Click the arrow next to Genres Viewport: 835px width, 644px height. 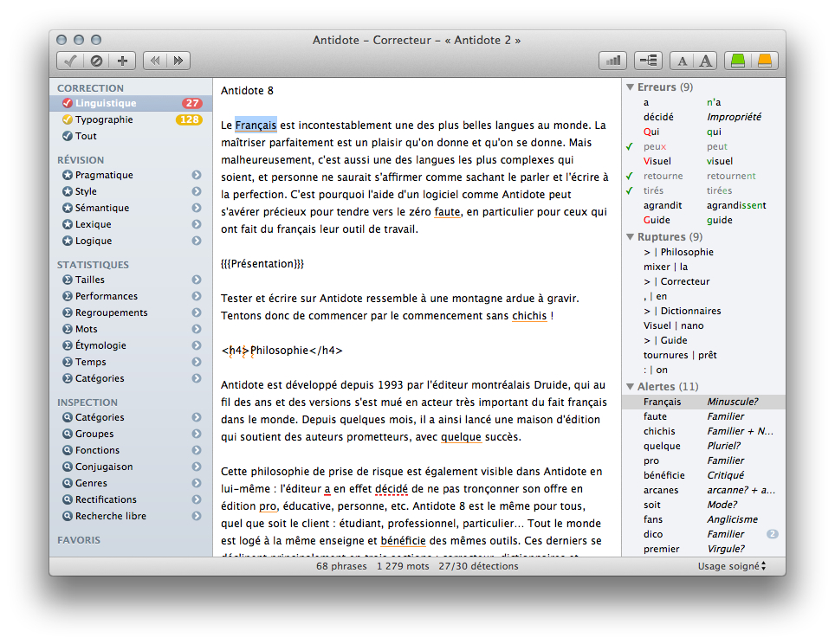point(197,483)
